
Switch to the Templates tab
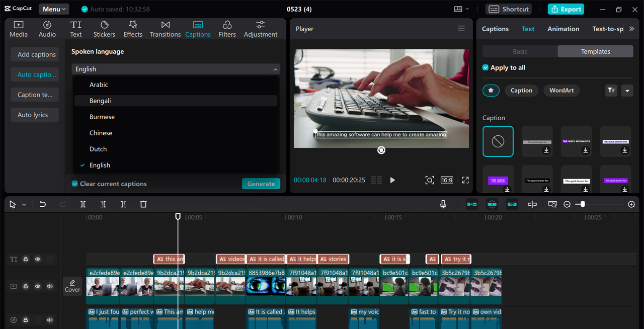[595, 51]
